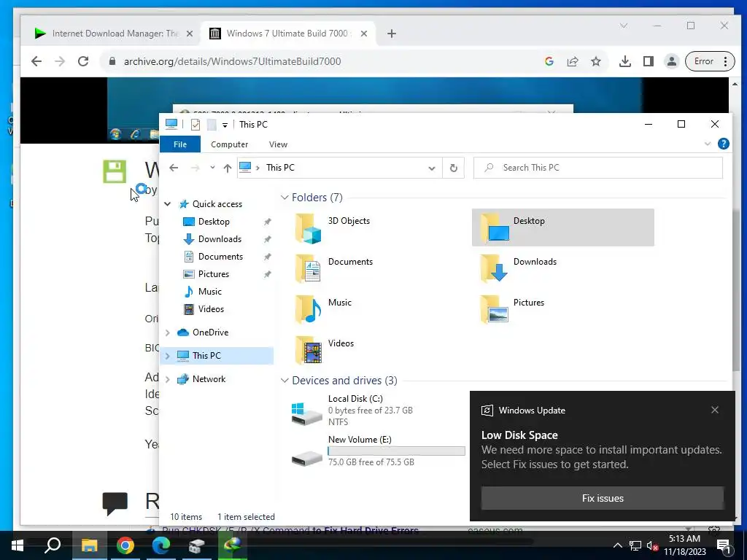Viewport: 747px width, 560px height.
Task: Expand Network in navigation pane
Action: (167, 379)
